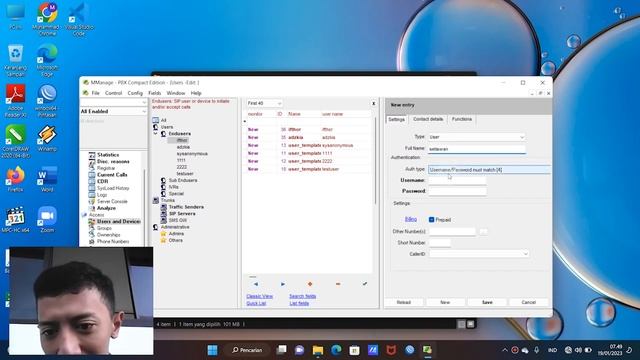Switch to the Contact details tab

(x=428, y=119)
